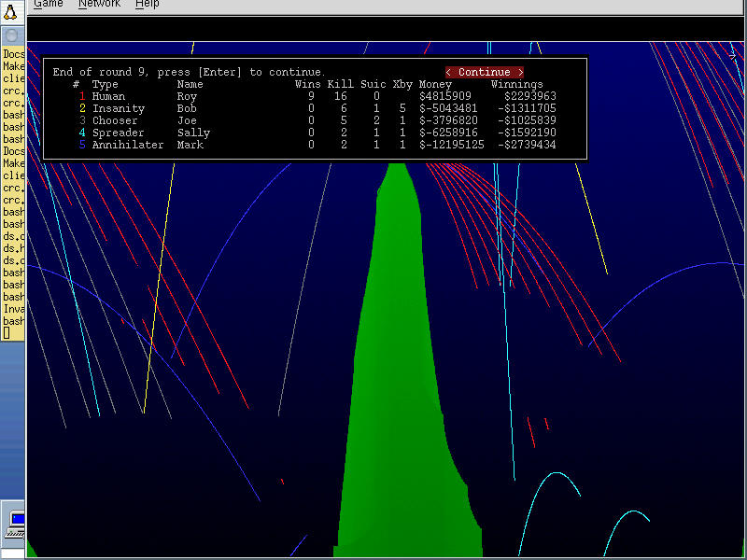The image size is (747, 560).
Task: Open the Game menu
Action: pyautogui.click(x=49, y=5)
